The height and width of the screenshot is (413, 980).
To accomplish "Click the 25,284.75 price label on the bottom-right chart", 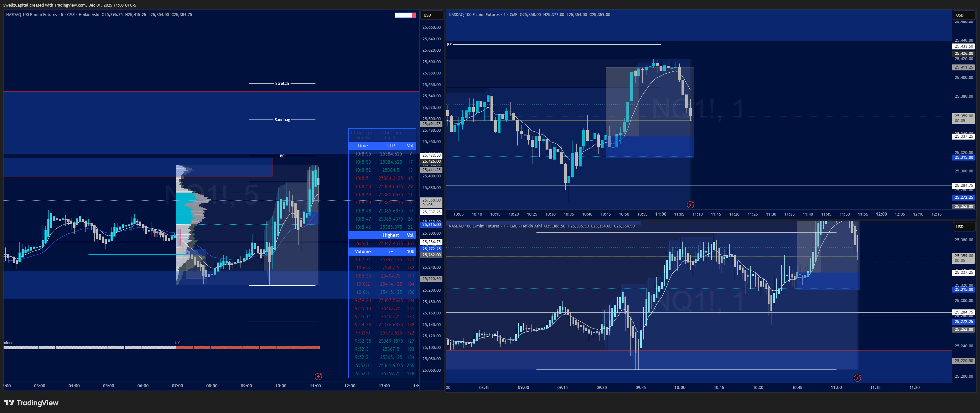I will coord(964,312).
